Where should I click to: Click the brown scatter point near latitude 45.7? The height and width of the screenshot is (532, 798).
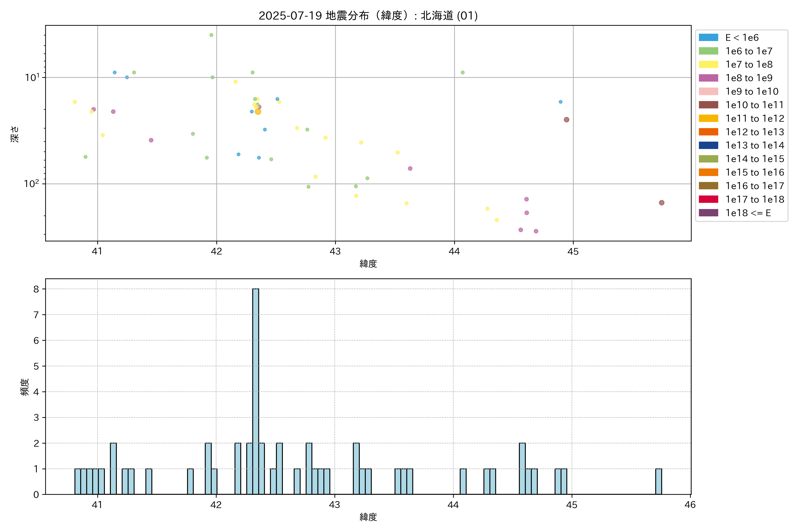[x=661, y=203]
